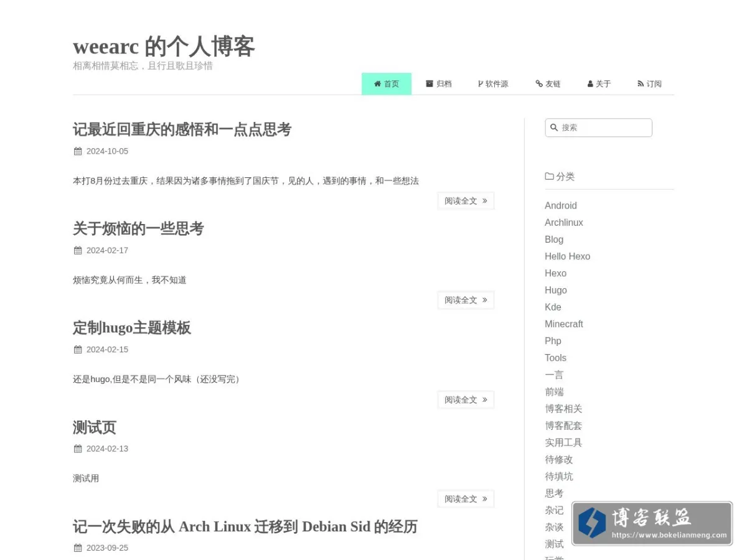Select the Blog category
747x560 pixels.
pos(554,240)
